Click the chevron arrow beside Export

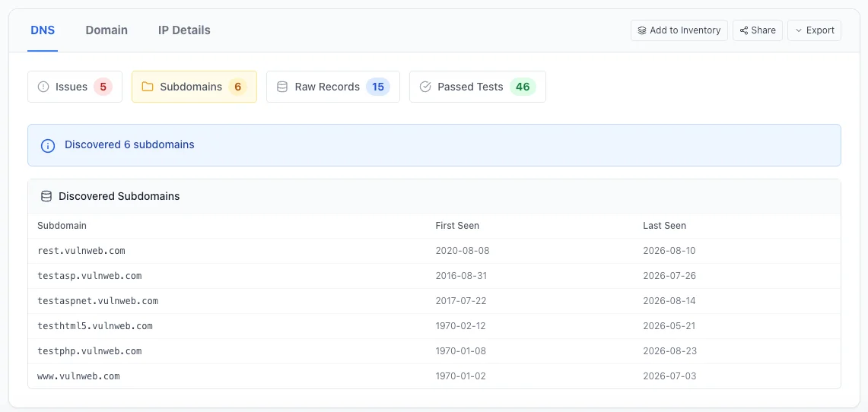798,30
